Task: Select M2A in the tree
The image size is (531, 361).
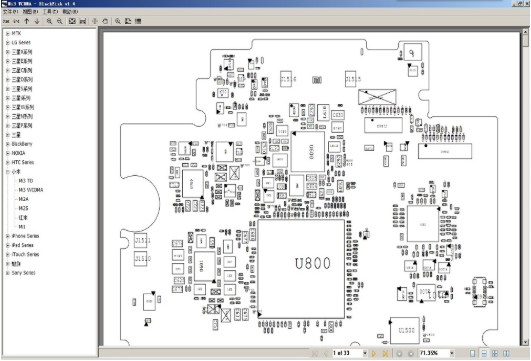Action: (23, 199)
